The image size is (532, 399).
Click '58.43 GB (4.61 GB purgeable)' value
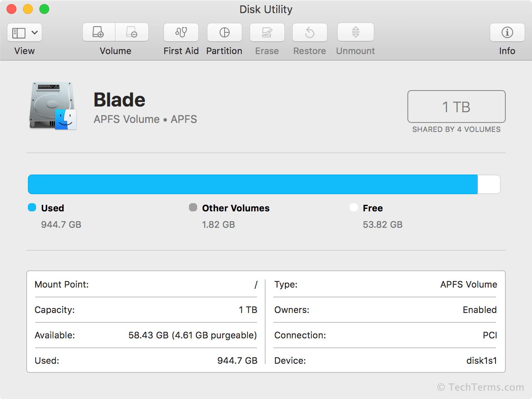193,335
